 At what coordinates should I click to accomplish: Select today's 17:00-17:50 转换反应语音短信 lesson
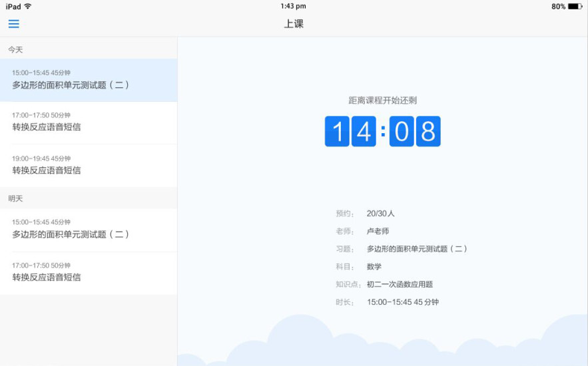coord(89,122)
